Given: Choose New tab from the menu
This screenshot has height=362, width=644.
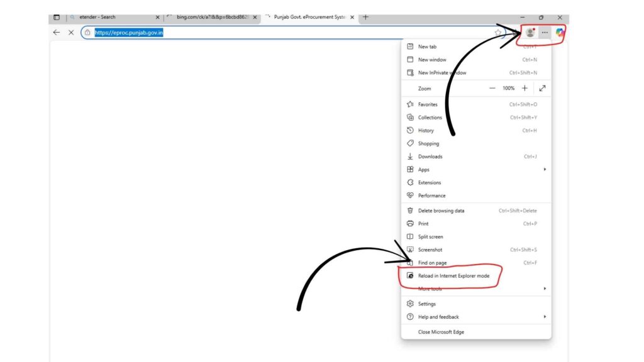Looking at the screenshot, I should (476, 47).
